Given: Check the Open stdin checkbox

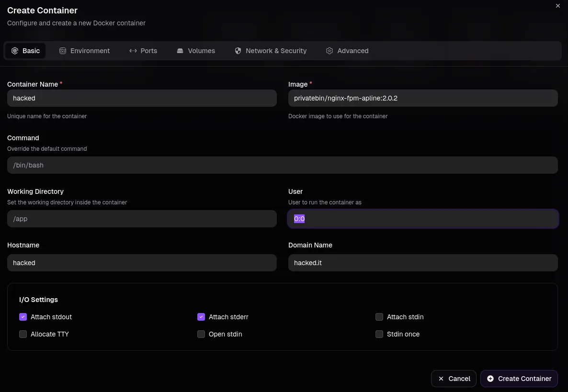Looking at the screenshot, I should pyautogui.click(x=201, y=334).
